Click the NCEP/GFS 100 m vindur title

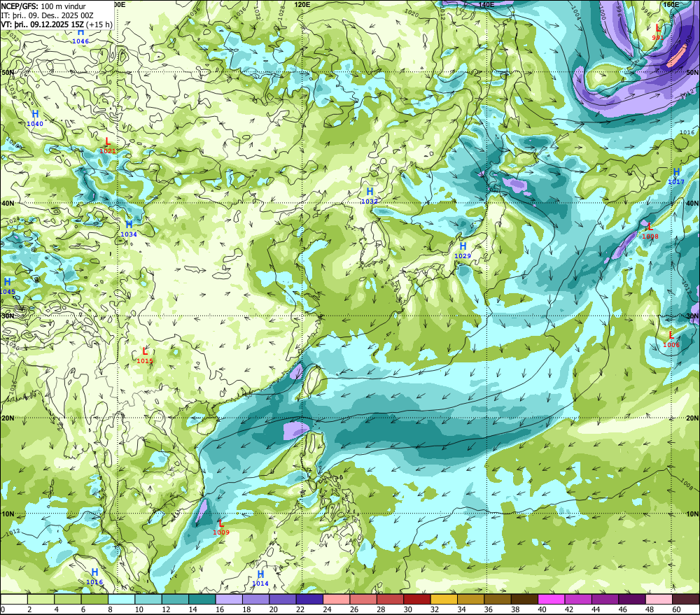coord(43,6)
